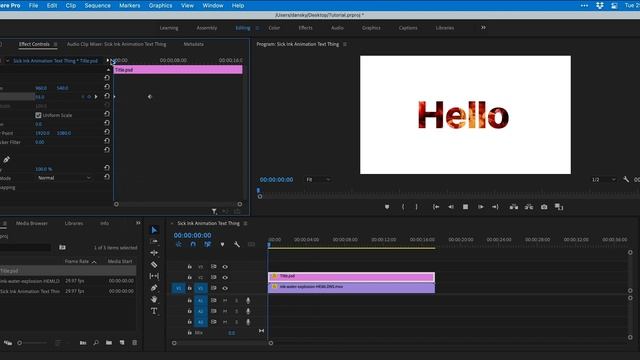The width and height of the screenshot is (640, 360).
Task: Open Program monitor panel menu
Action: tap(345, 44)
